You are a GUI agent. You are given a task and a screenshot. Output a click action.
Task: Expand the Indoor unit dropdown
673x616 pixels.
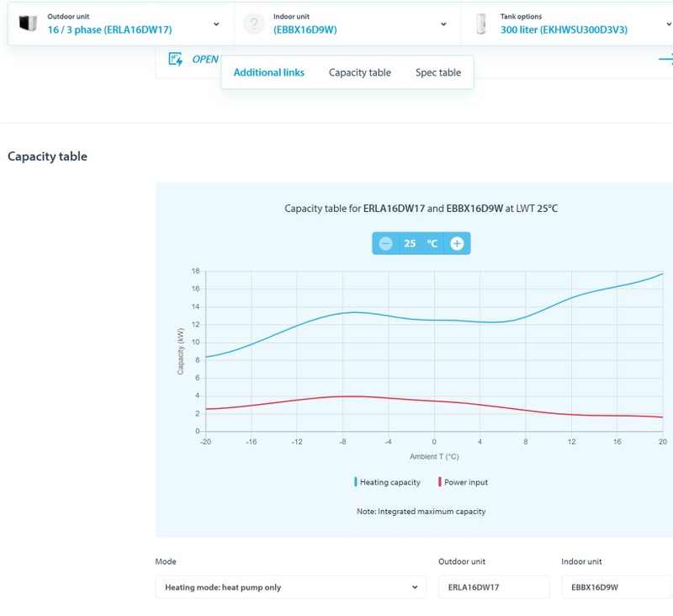(x=443, y=24)
